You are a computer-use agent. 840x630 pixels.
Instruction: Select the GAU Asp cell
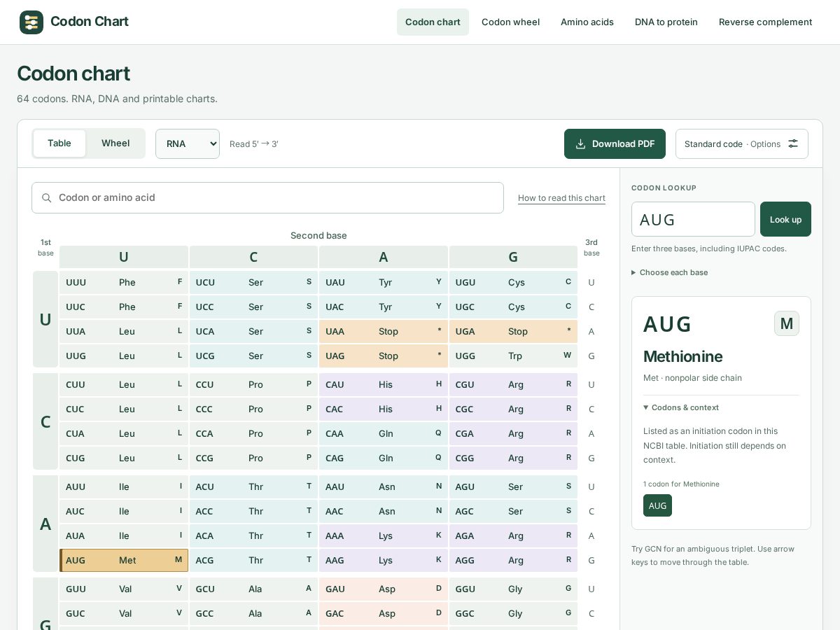[384, 589]
